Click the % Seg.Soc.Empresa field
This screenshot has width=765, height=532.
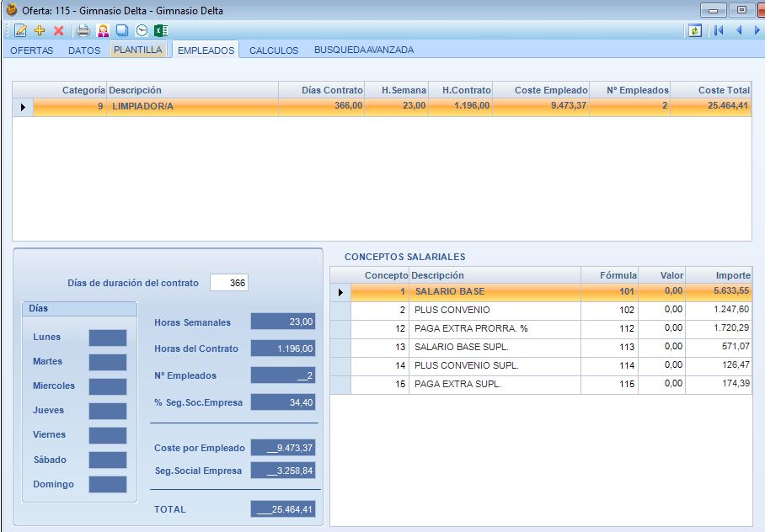[x=283, y=402]
